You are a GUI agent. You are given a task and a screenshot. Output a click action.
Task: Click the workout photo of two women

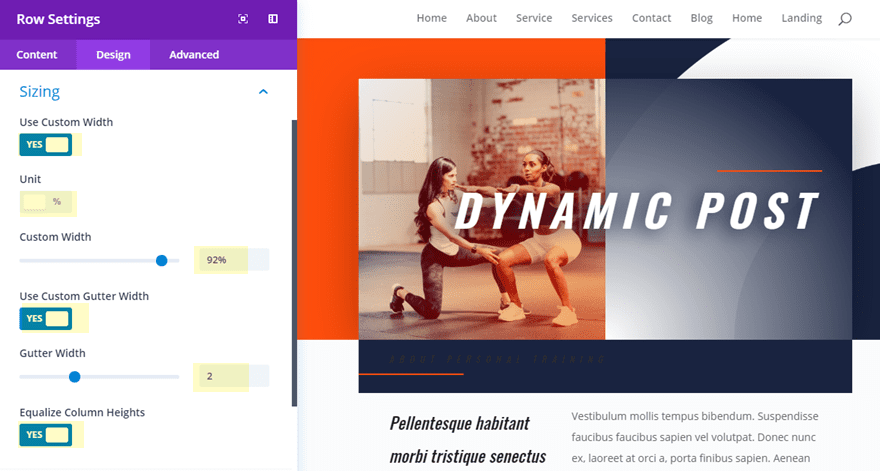coord(482,209)
